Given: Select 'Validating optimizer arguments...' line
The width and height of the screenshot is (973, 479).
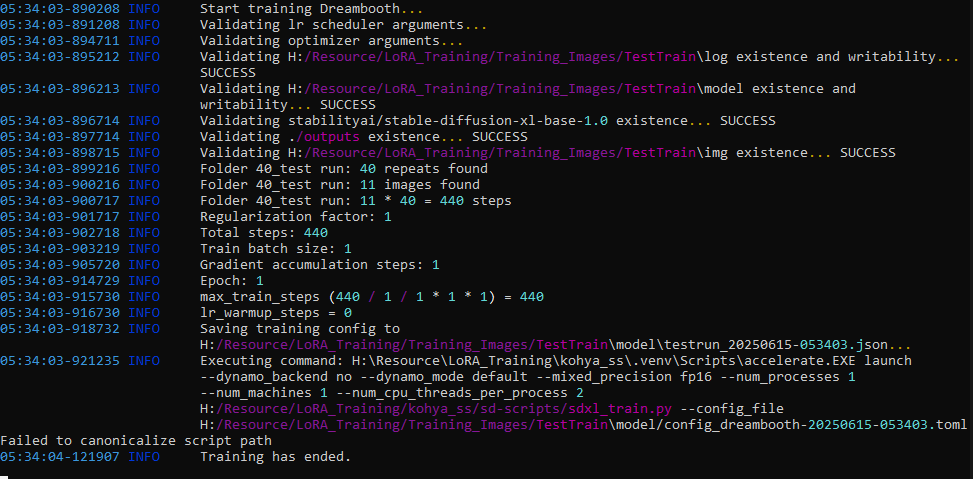Looking at the screenshot, I should pos(331,41).
